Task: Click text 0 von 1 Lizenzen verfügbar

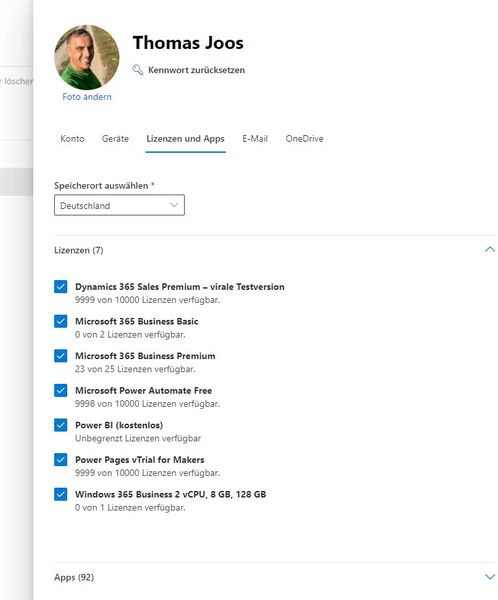Action: pyautogui.click(x=130, y=507)
